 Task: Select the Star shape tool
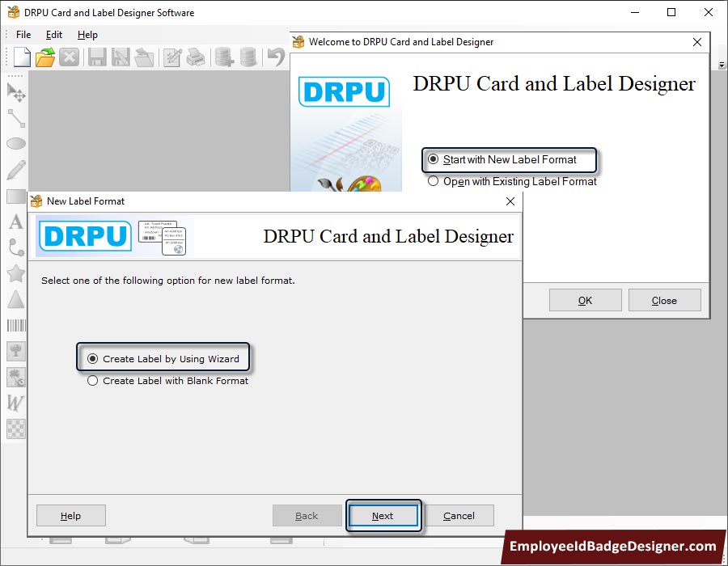click(16, 273)
